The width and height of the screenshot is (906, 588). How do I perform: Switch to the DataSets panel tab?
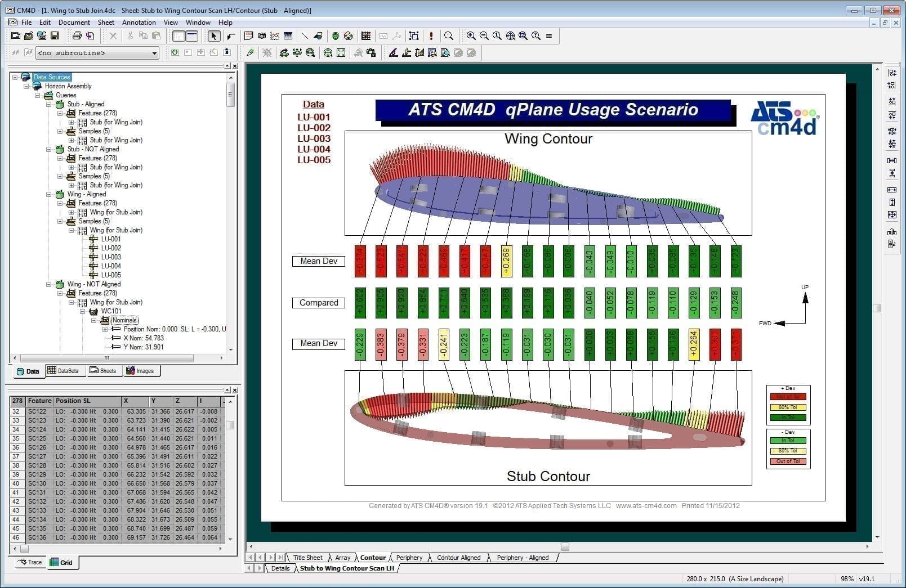coord(63,371)
